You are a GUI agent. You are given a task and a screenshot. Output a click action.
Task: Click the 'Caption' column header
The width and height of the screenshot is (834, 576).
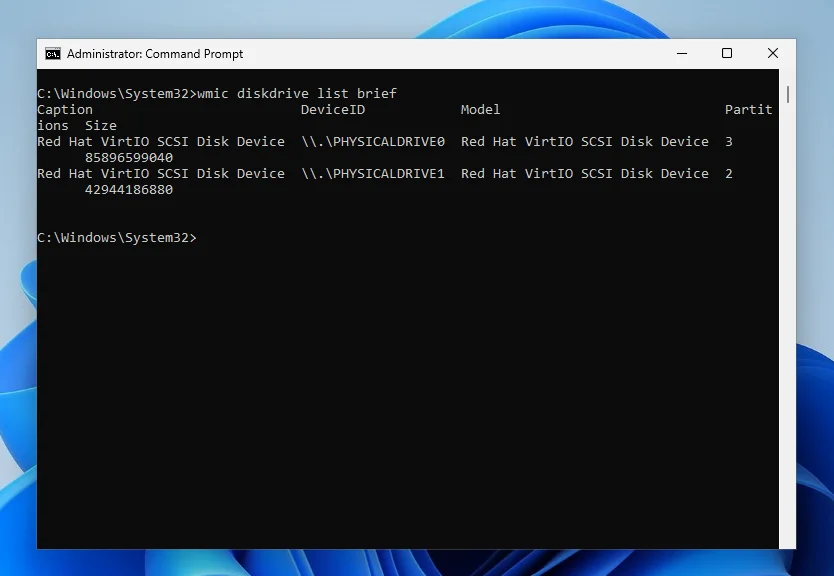click(x=65, y=110)
